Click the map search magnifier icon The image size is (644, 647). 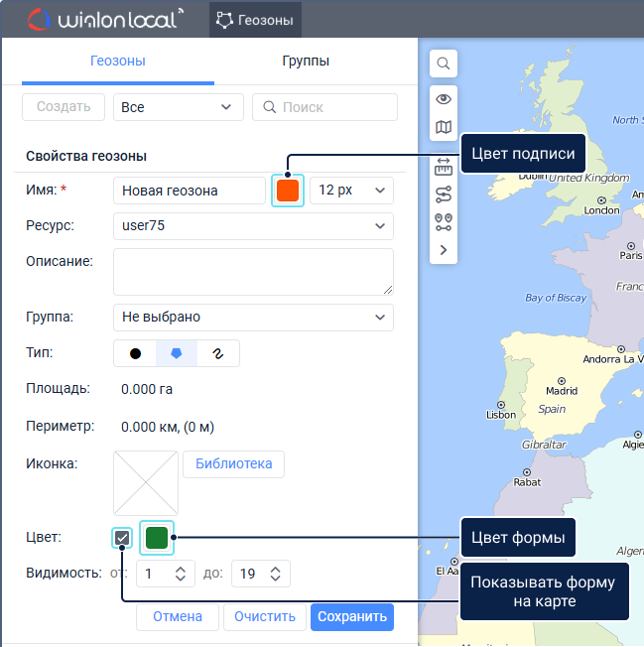tap(444, 64)
